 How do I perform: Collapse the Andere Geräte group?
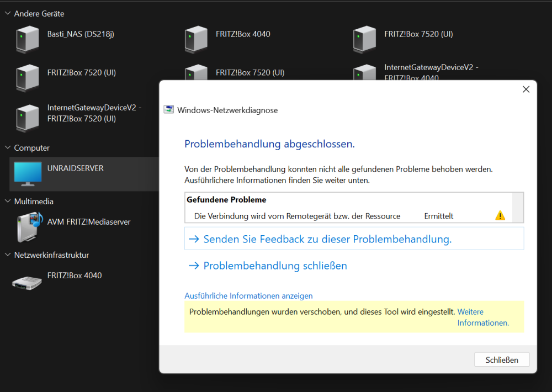click(x=7, y=13)
